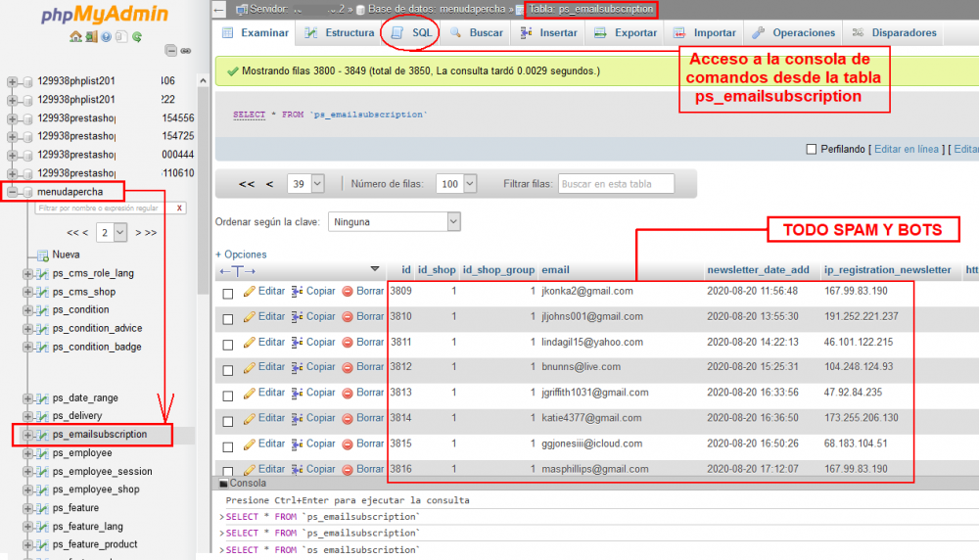Open the Exportar tab
979x560 pixels.
pyautogui.click(x=626, y=32)
